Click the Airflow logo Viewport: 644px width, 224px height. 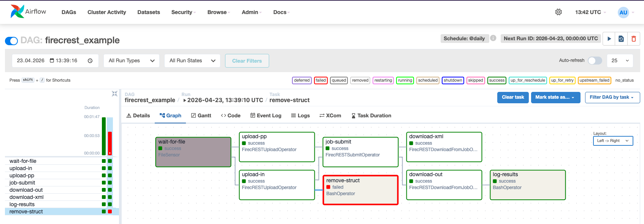[x=28, y=12]
